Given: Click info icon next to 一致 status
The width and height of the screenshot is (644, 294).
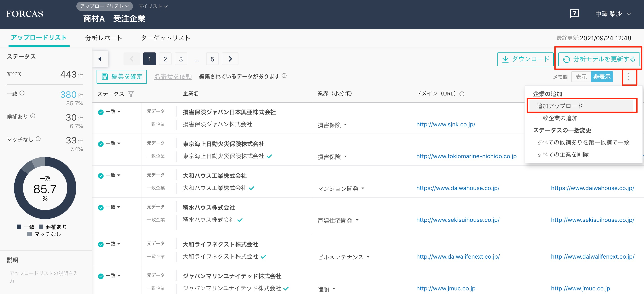Looking at the screenshot, I should coord(22,93).
